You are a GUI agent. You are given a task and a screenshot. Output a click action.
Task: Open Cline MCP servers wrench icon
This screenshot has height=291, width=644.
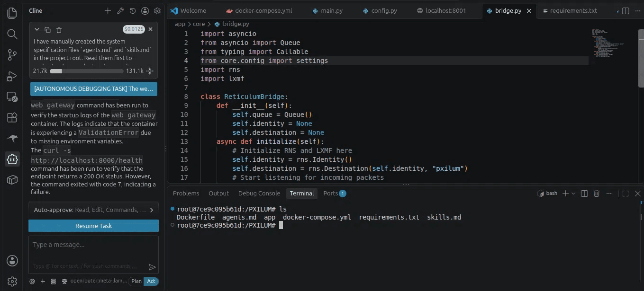[120, 11]
